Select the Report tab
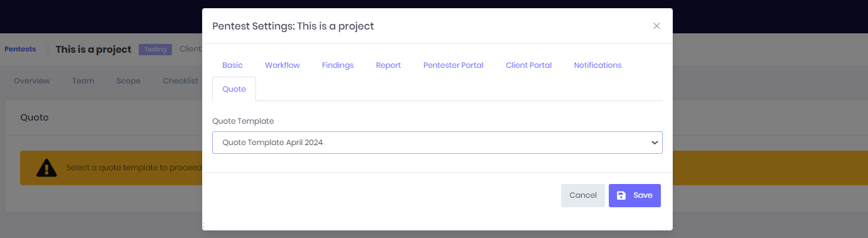 (388, 65)
